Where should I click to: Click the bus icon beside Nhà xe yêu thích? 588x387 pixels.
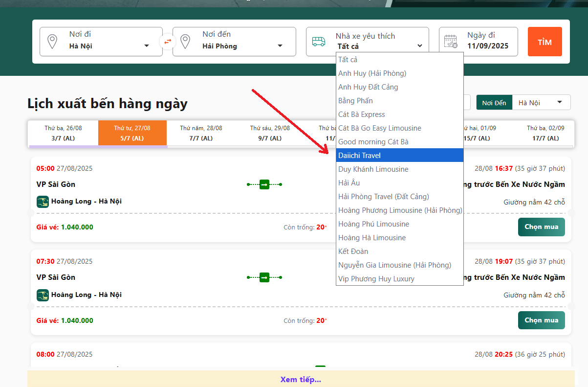click(319, 42)
